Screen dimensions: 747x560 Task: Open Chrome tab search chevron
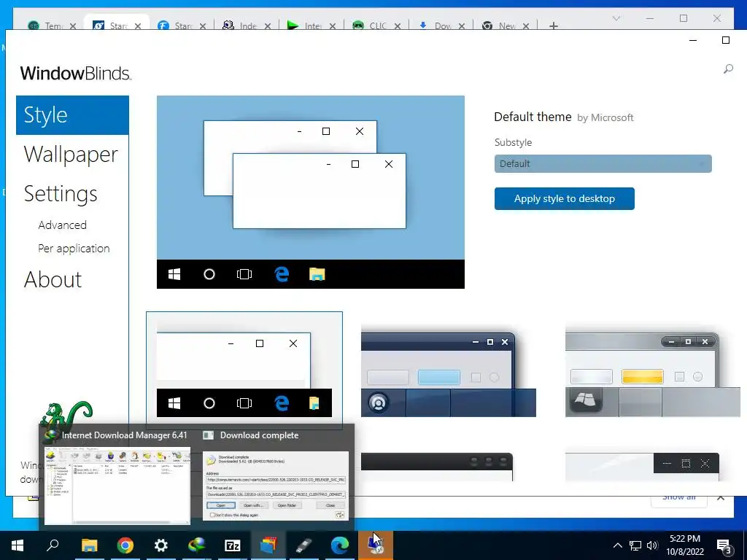[x=616, y=18]
